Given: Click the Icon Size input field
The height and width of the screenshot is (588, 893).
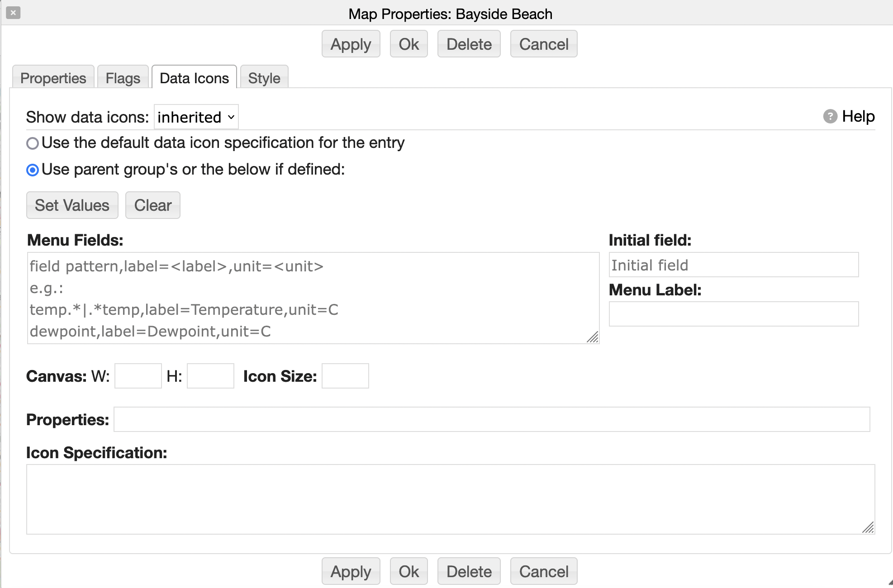Looking at the screenshot, I should click(345, 376).
